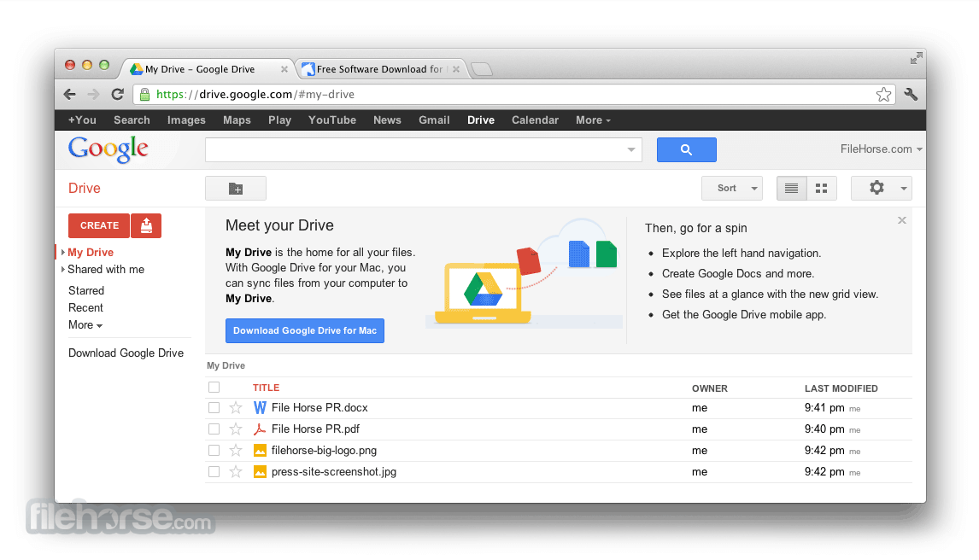Enter fullscreen with the expand arrows icon
The height and width of the screenshot is (560, 979).
[x=916, y=59]
